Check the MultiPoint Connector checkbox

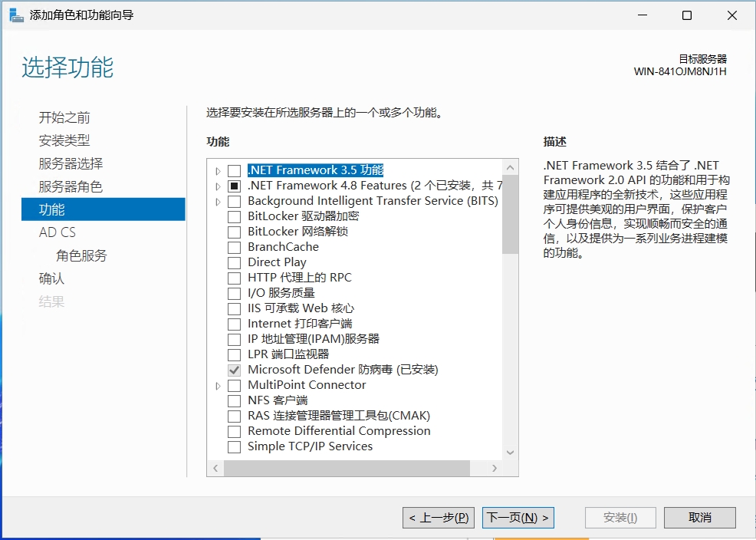click(234, 386)
